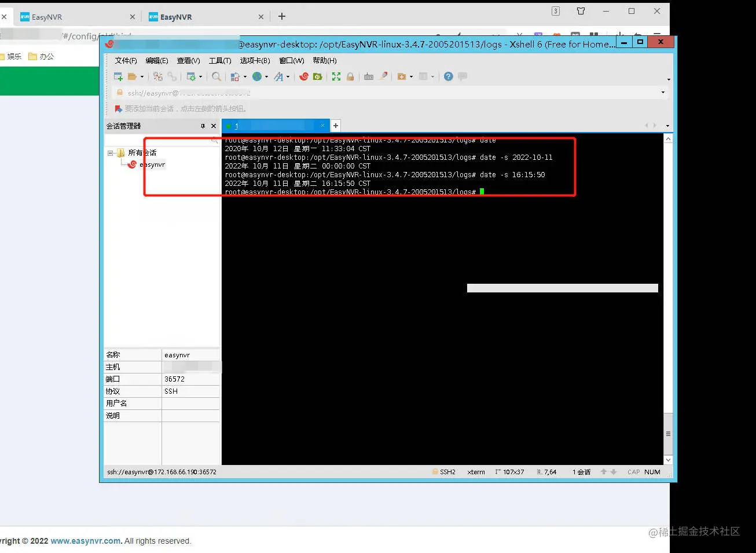Open the layout icon dropdown arrow

click(x=432, y=76)
